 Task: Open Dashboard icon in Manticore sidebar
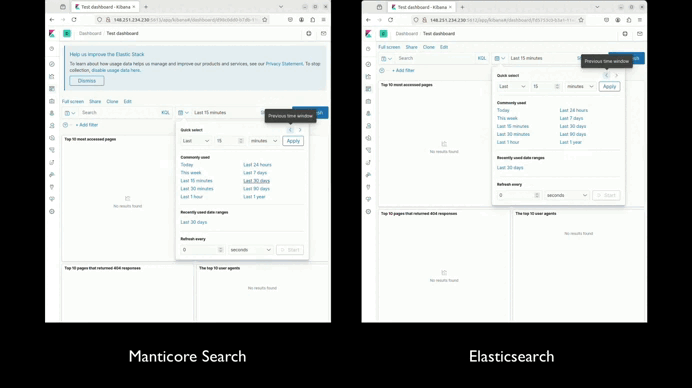[x=52, y=89]
